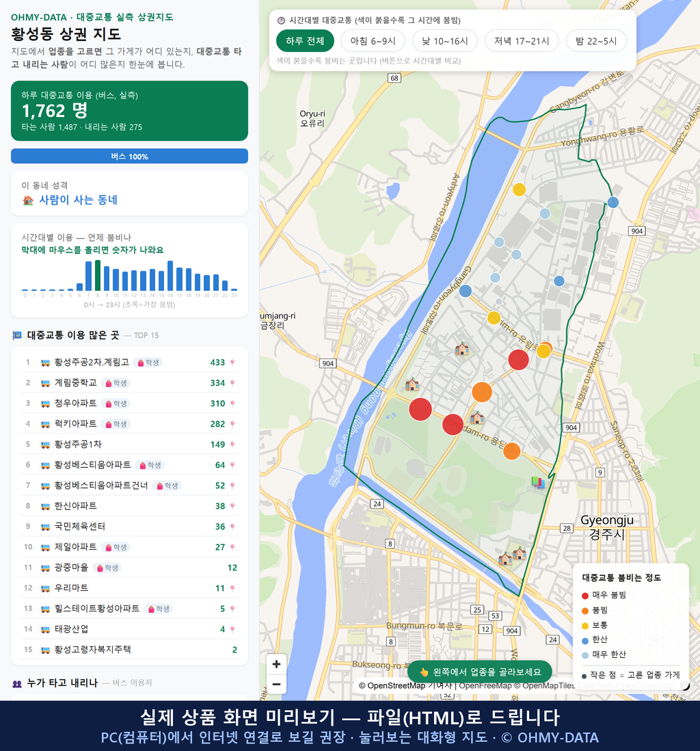Switch to 저녁 17~21시 time filter
Image resolution: width=700 pixels, height=751 pixels.
[x=522, y=41]
